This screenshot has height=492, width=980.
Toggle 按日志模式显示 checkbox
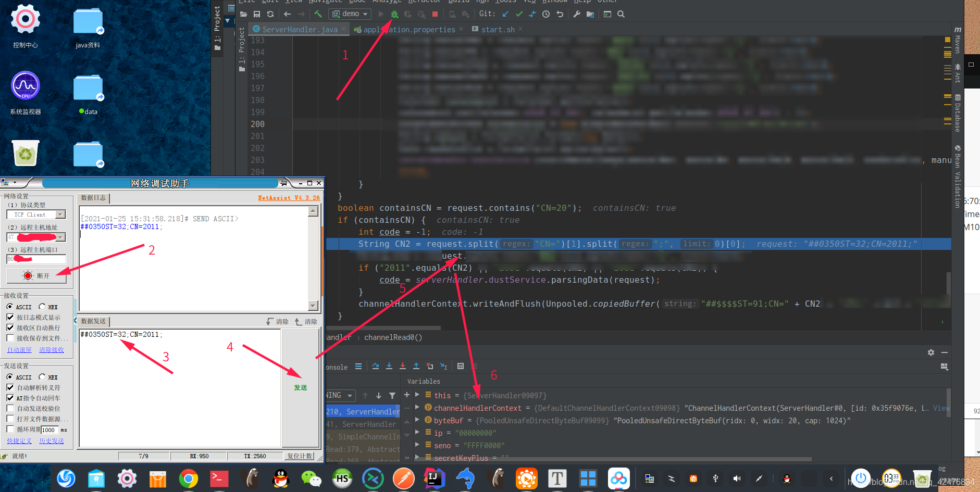tap(10, 318)
